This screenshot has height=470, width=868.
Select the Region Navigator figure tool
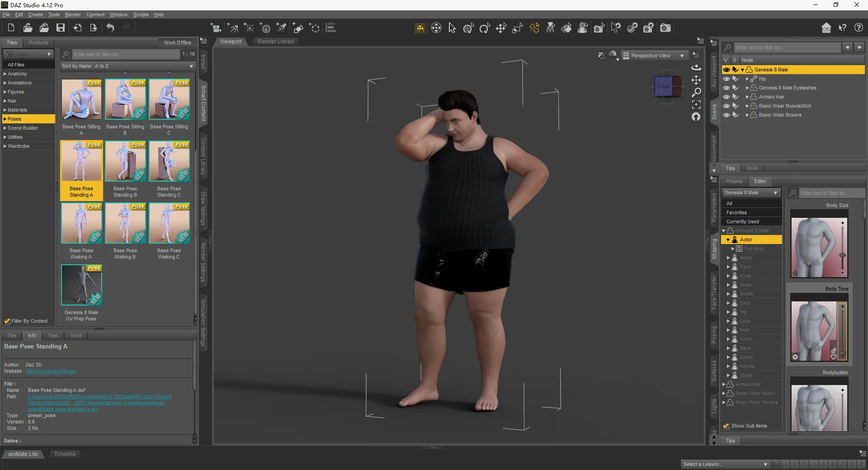[583, 28]
